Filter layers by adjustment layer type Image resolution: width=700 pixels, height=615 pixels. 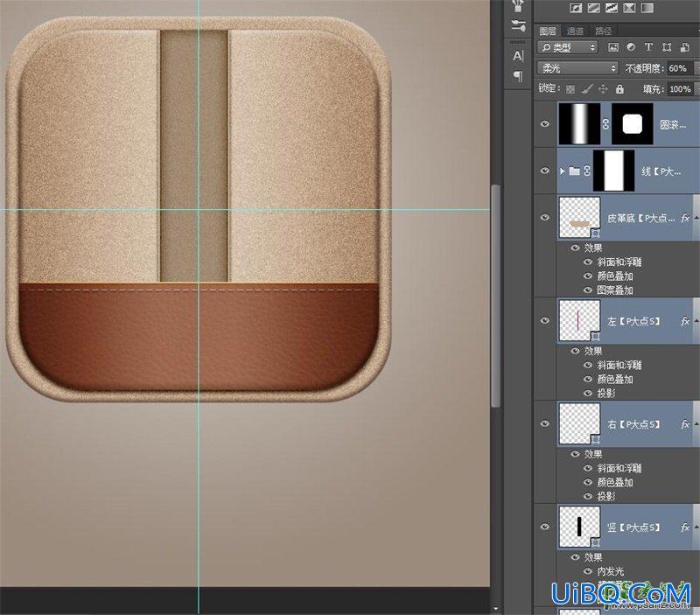click(x=631, y=47)
